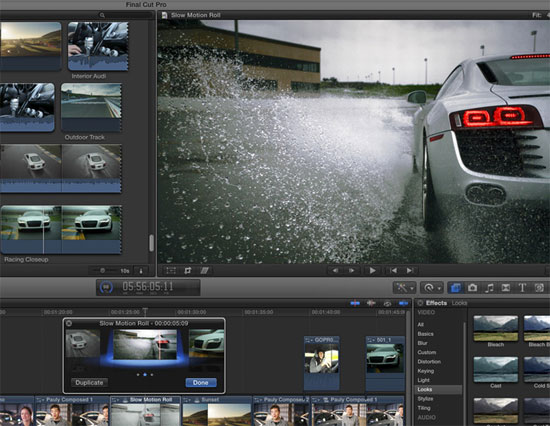Image resolution: width=550 pixels, height=426 pixels.
Task: Pick the overhead car audition thumbnail
Action: click(83, 343)
